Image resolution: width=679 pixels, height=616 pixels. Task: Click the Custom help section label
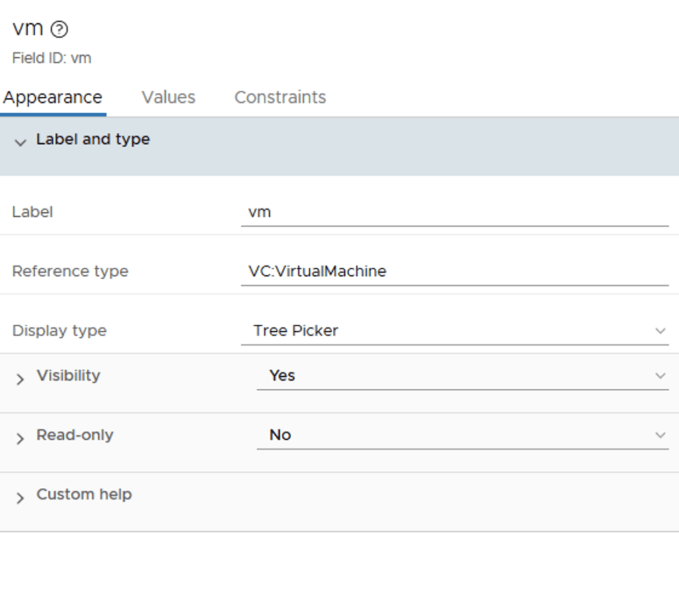coord(84,495)
